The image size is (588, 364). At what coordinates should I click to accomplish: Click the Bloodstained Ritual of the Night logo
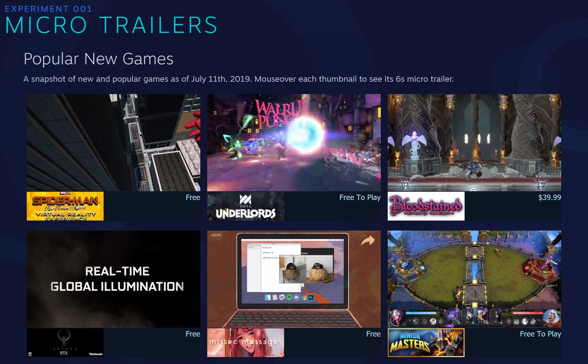coord(426,206)
